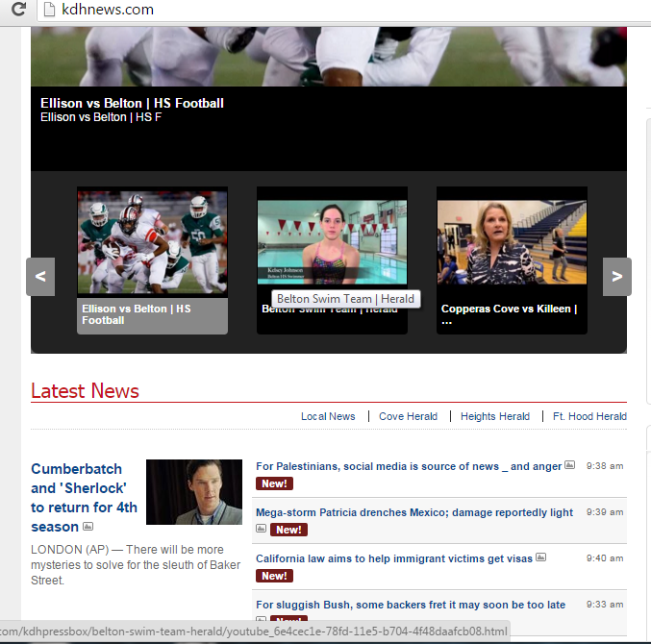The image size is (651, 644).
Task: Click photo icon after California law headline
Action: pos(540,557)
